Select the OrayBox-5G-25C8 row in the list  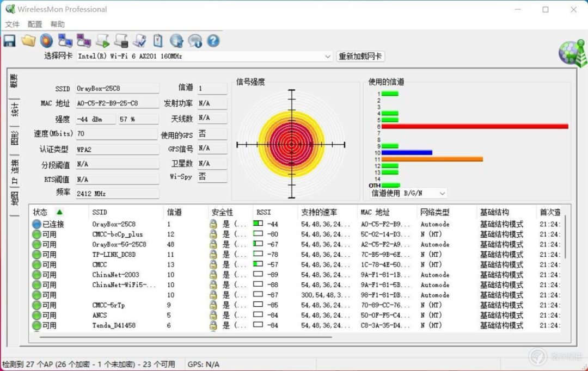tap(296, 244)
